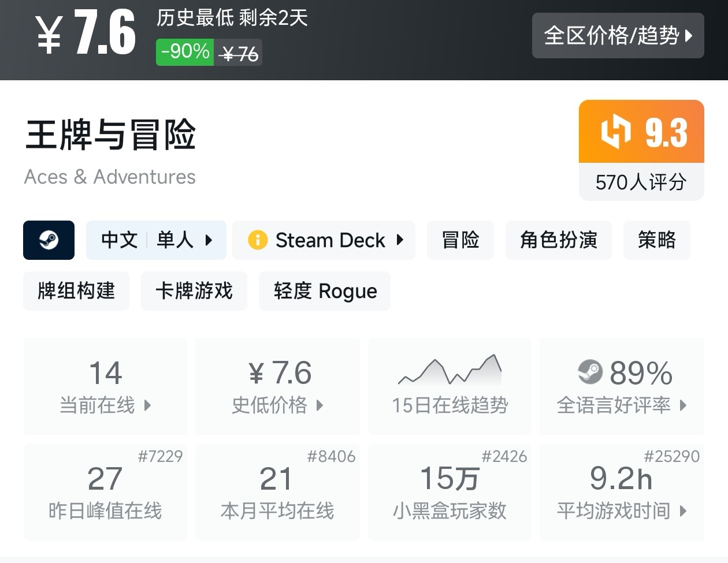Viewport: 728px width, 563px height.
Task: Click the Steam logo beside 89% rating
Action: (x=590, y=372)
